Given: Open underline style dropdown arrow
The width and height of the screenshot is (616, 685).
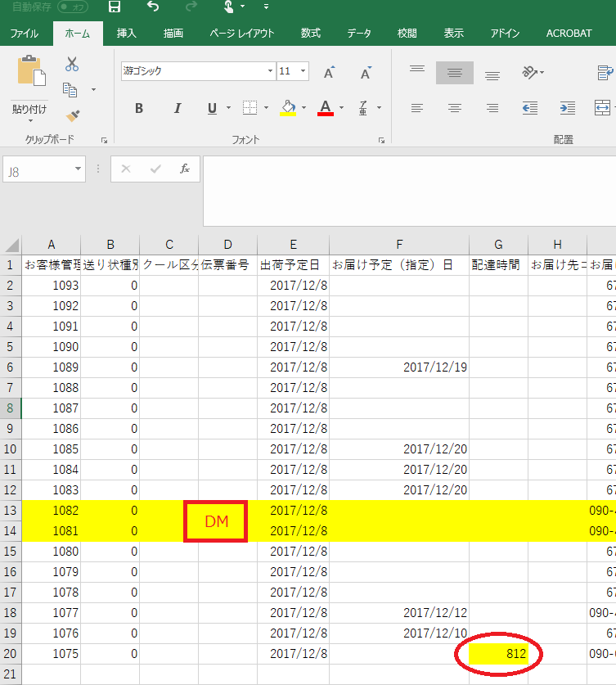Looking at the screenshot, I should tap(228, 107).
